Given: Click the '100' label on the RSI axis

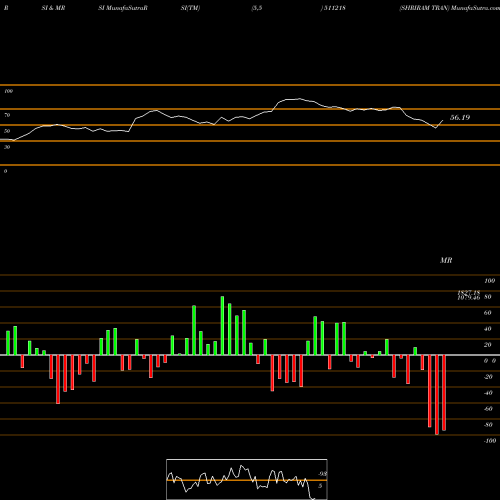Looking at the screenshot, I should pos(8,91).
